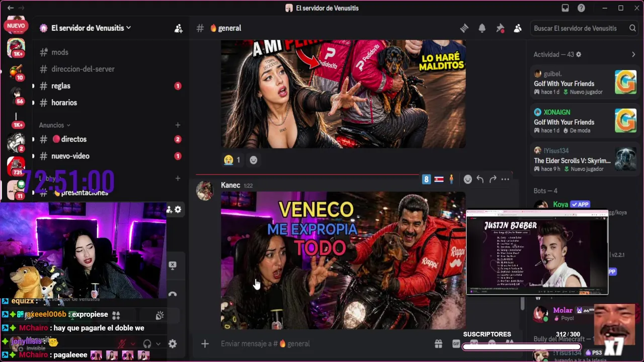Viewport: 644px width, 362px height.
Task: Open server icon with badge 56
Action: (16, 95)
